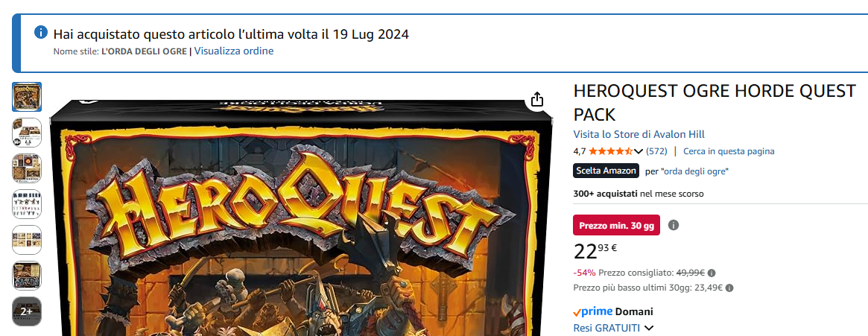Screen dimensions: 868x336
Task: Open Visualizza ordine link
Action: (234, 51)
